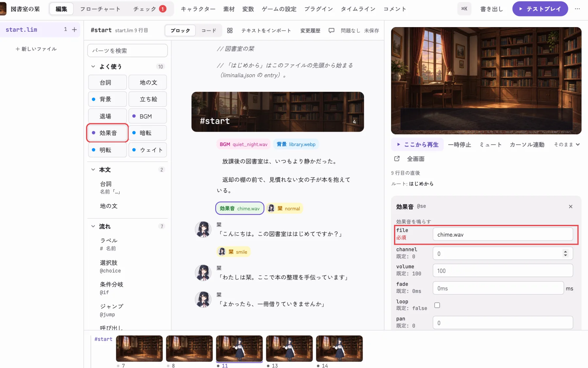Collapse the 流れ section
Image resolution: width=588 pixels, height=368 pixels.
pyautogui.click(x=93, y=226)
